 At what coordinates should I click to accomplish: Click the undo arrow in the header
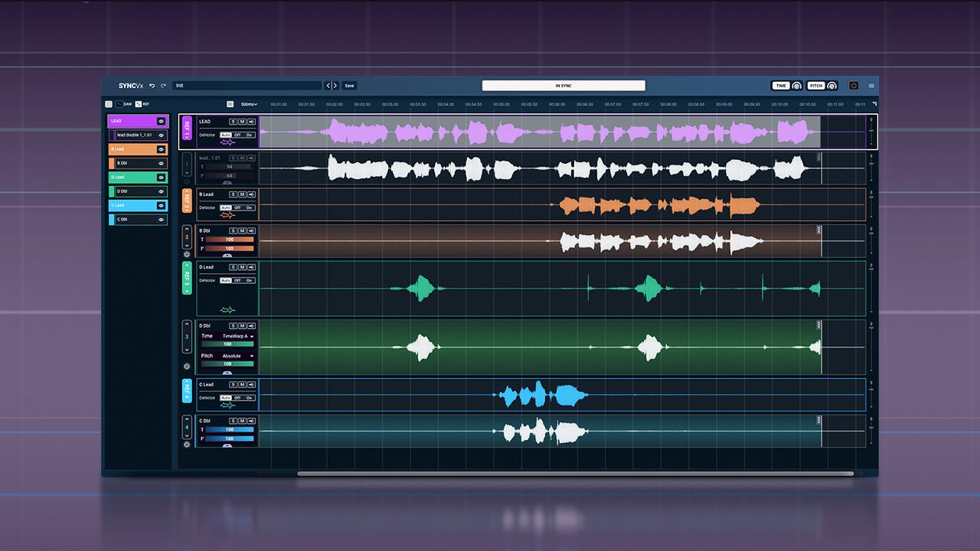(x=152, y=86)
